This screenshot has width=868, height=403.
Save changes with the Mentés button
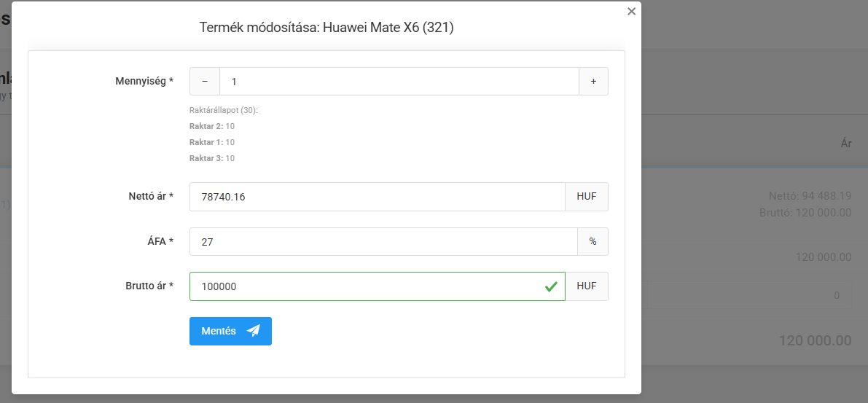coord(230,331)
